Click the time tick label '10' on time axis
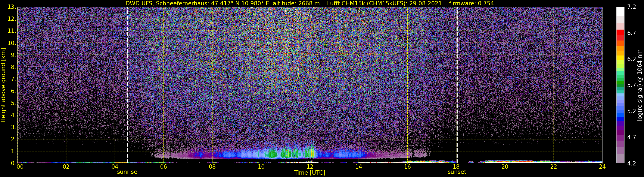This screenshot has width=644, height=177. [x=261, y=167]
